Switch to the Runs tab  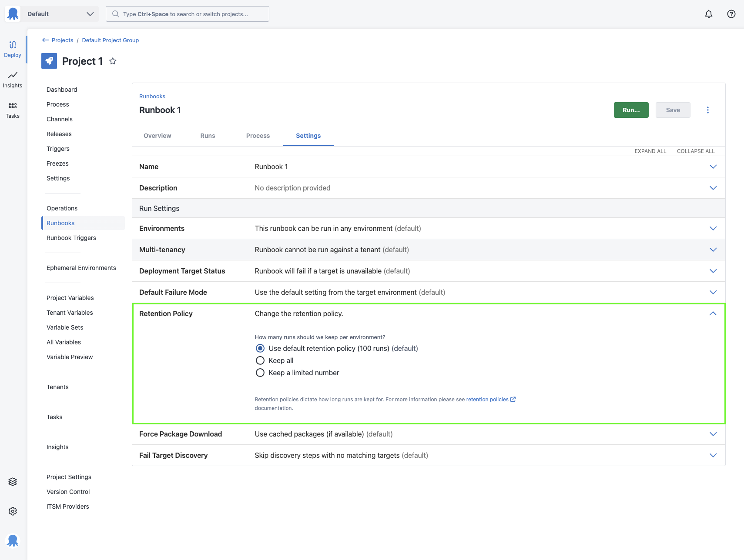click(x=208, y=136)
